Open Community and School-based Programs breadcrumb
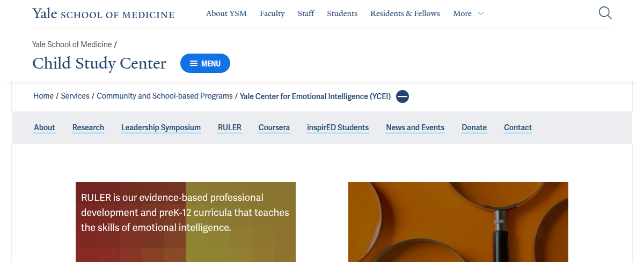 (164, 96)
